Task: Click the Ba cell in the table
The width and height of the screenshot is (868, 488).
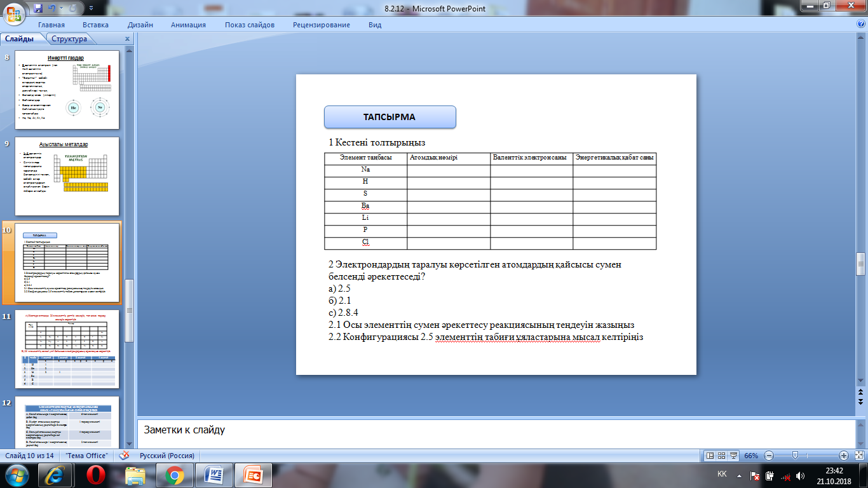Action: [365, 207]
